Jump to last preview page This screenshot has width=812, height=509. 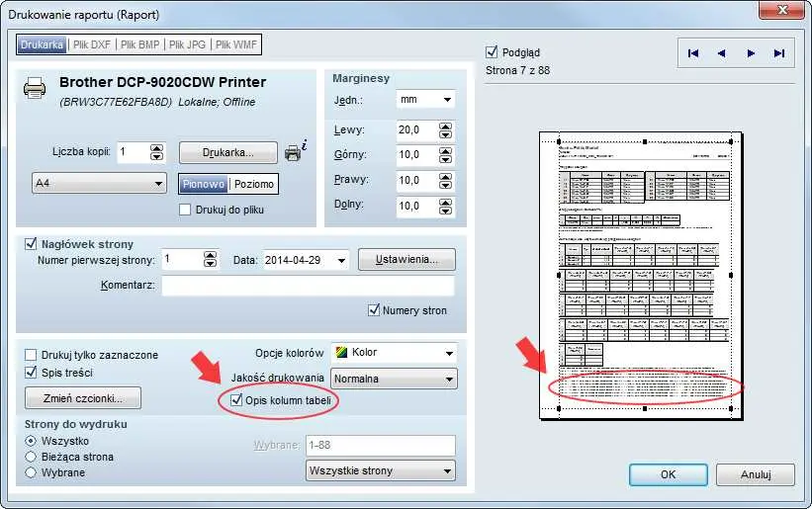point(779,53)
